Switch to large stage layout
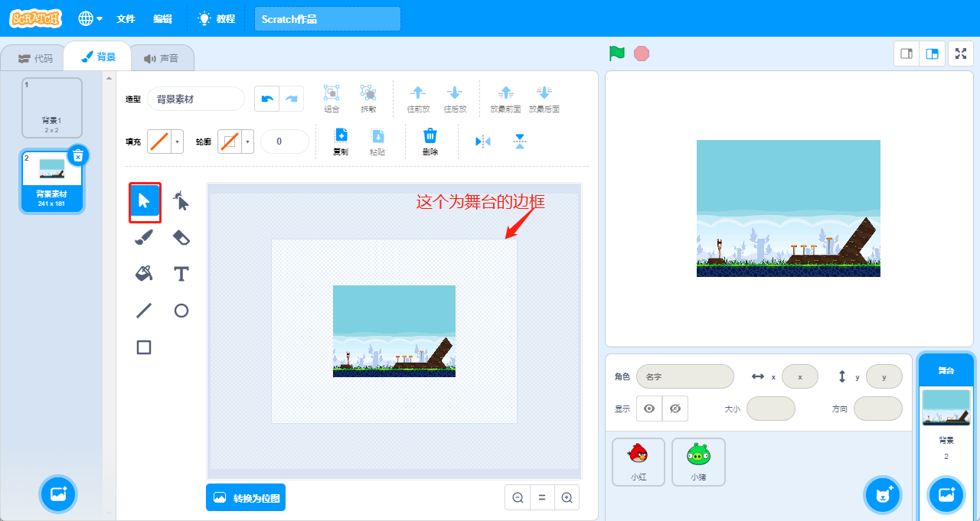 (x=932, y=54)
